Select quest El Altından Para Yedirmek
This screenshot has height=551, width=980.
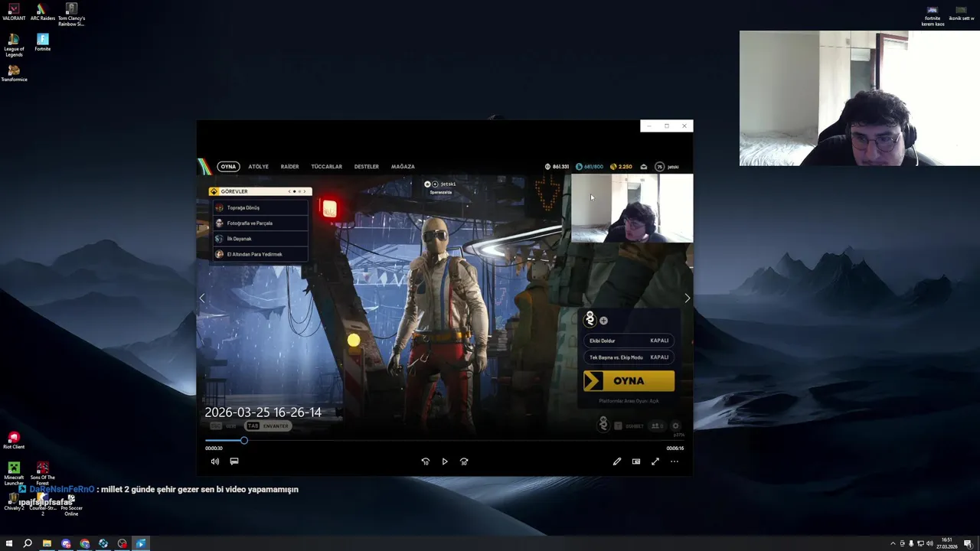(260, 254)
